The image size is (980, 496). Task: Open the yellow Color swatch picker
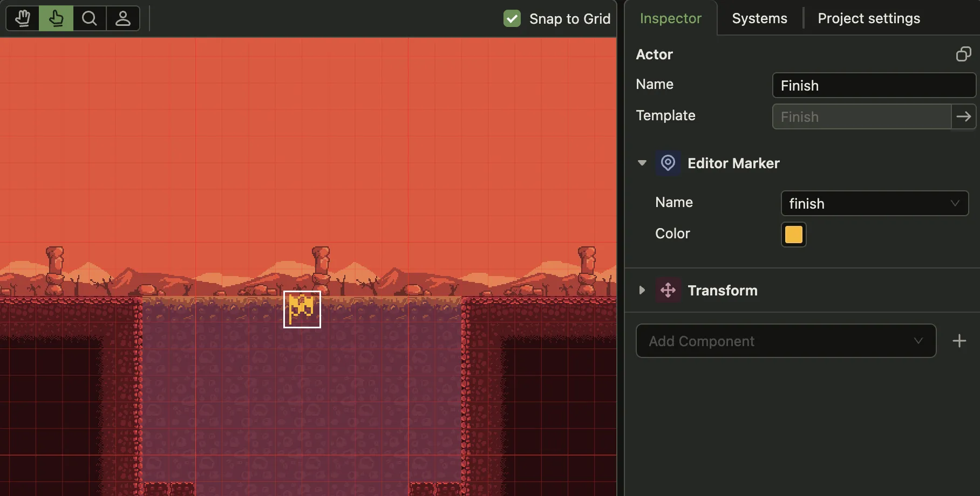[x=793, y=235]
